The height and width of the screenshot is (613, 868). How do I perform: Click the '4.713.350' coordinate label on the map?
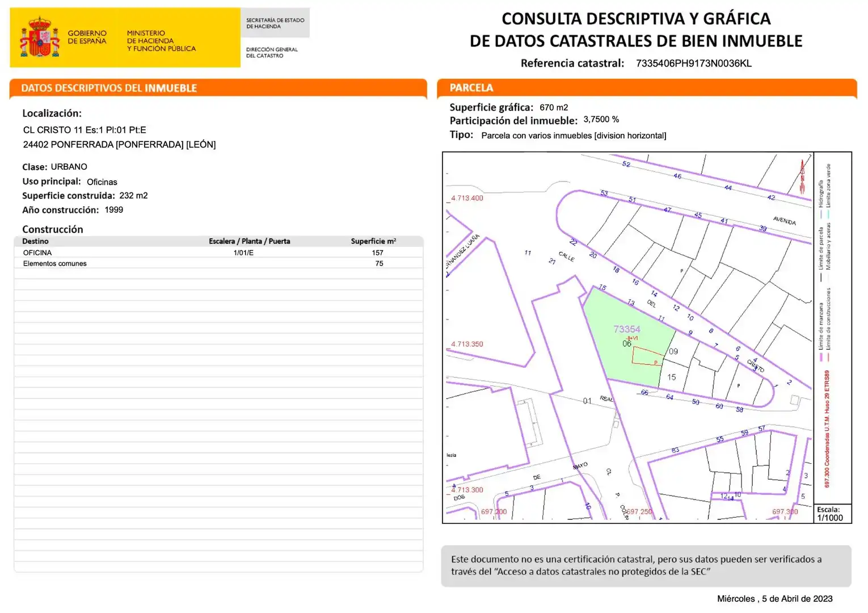click(467, 344)
